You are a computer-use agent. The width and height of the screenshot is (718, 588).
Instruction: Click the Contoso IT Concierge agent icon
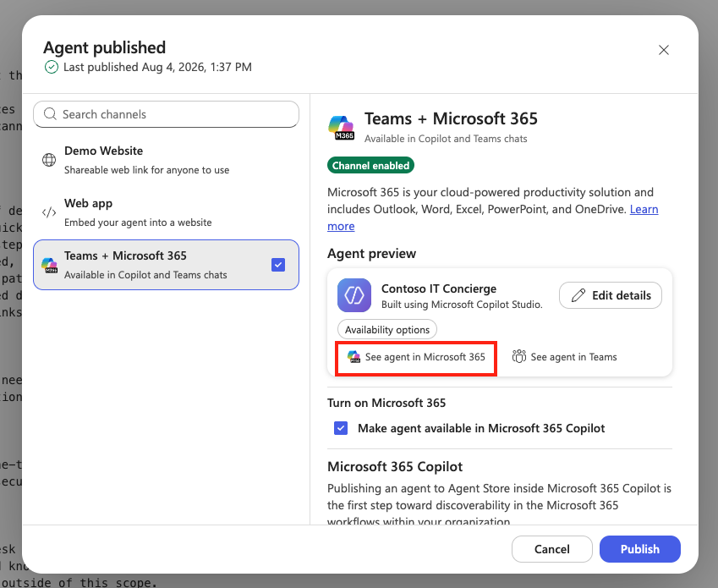(x=354, y=295)
